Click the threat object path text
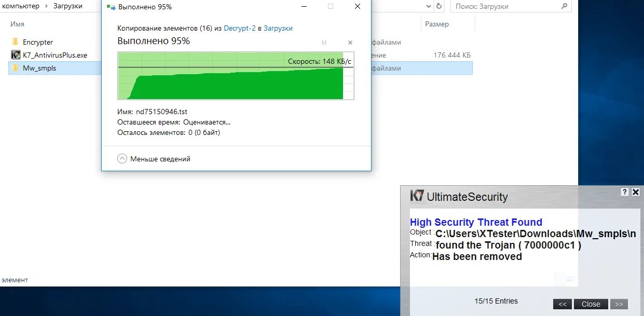The image size is (644, 316). [x=536, y=233]
